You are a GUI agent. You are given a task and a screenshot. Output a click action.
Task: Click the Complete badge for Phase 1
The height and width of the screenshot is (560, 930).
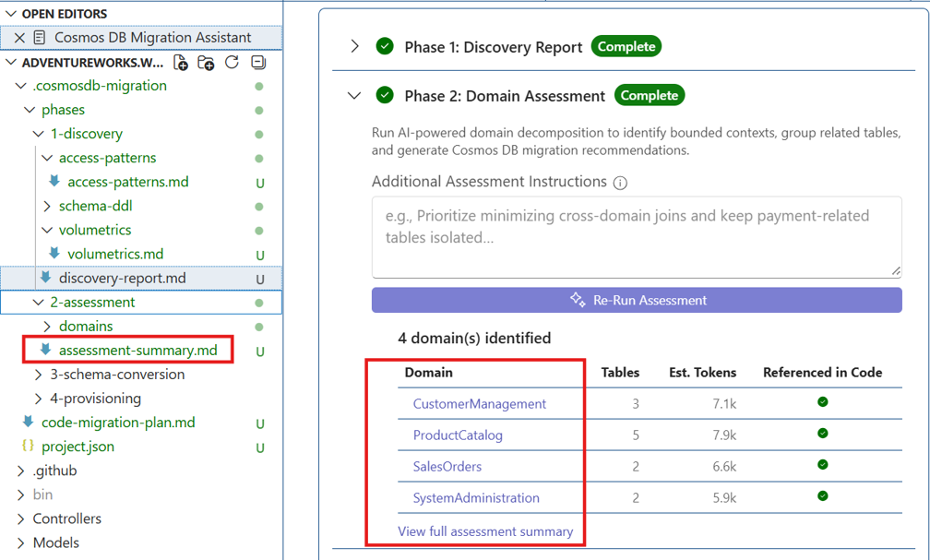pos(626,46)
